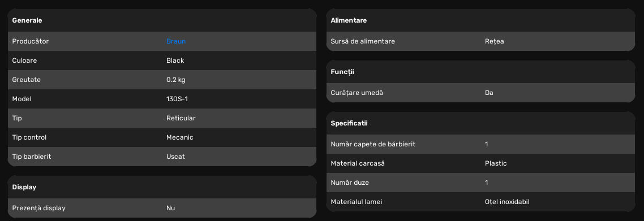Open the Braun manufacturer link
The height and width of the screenshot is (221, 644).
click(x=176, y=41)
